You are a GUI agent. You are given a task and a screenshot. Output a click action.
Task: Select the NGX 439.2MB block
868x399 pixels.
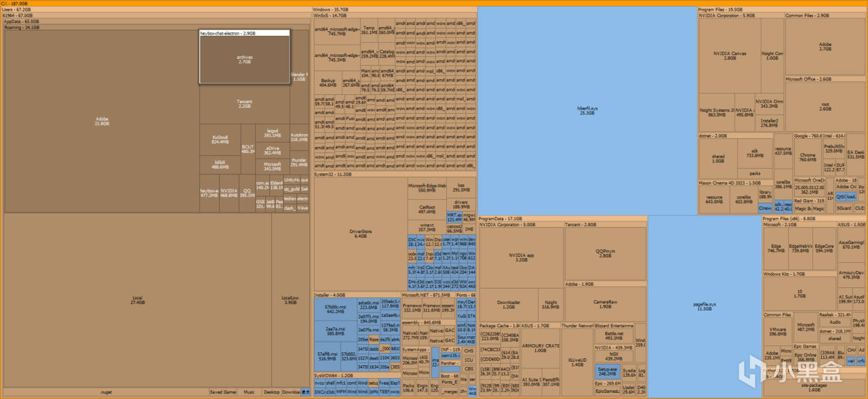[614, 356]
